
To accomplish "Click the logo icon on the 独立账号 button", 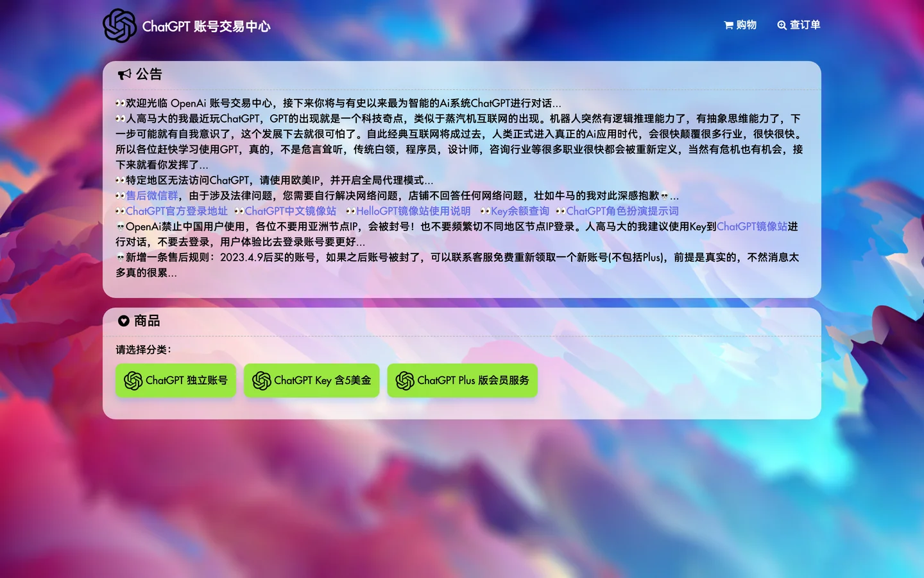I will click(133, 381).
